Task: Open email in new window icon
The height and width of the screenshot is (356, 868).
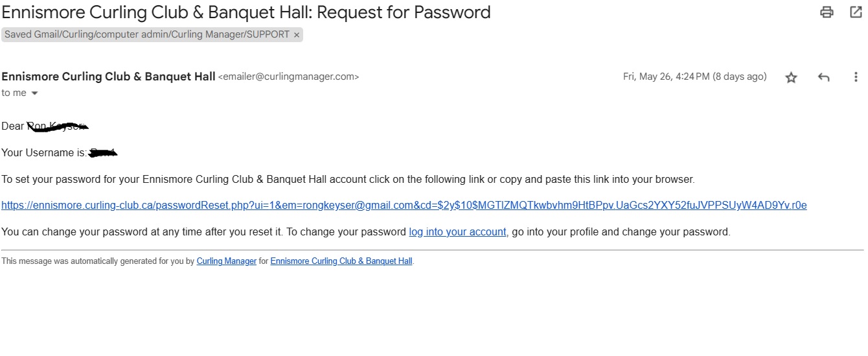Action: click(855, 12)
